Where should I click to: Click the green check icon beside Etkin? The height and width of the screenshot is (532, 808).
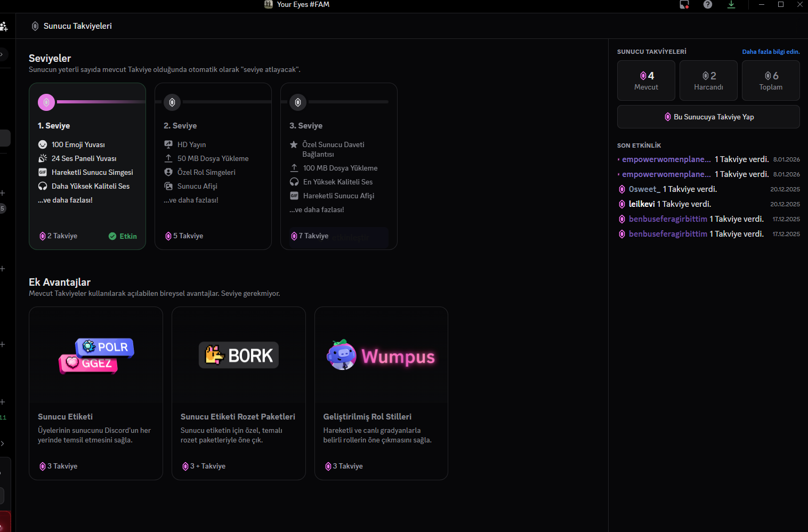112,236
